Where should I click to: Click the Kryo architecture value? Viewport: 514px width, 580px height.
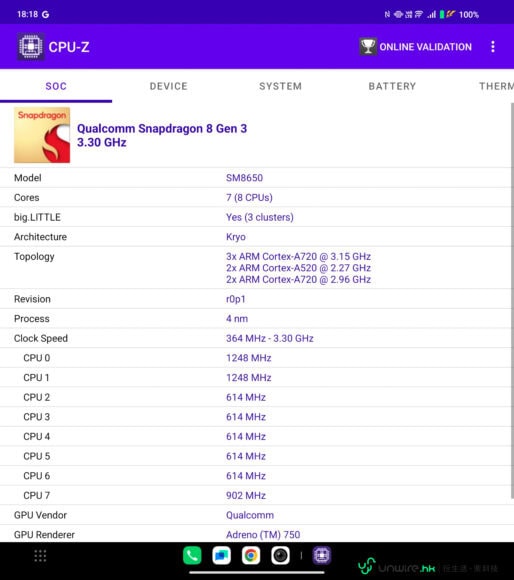[x=236, y=237]
